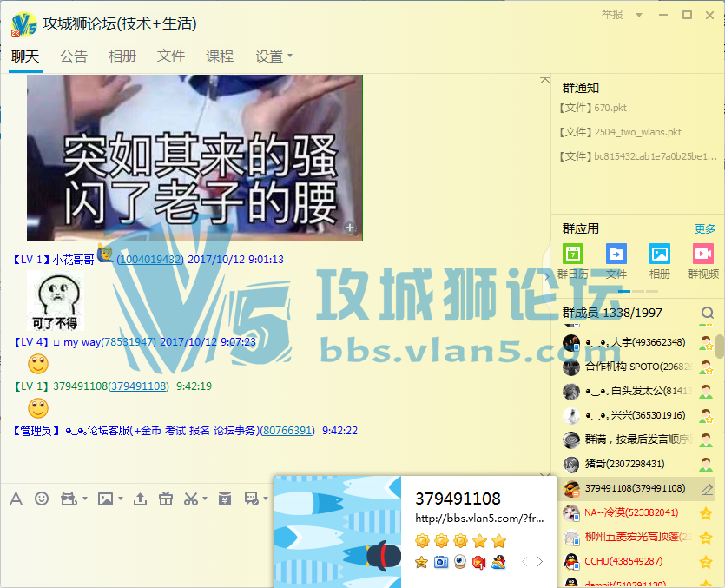Click the group apps page indicator

pyautogui.click(x=637, y=292)
